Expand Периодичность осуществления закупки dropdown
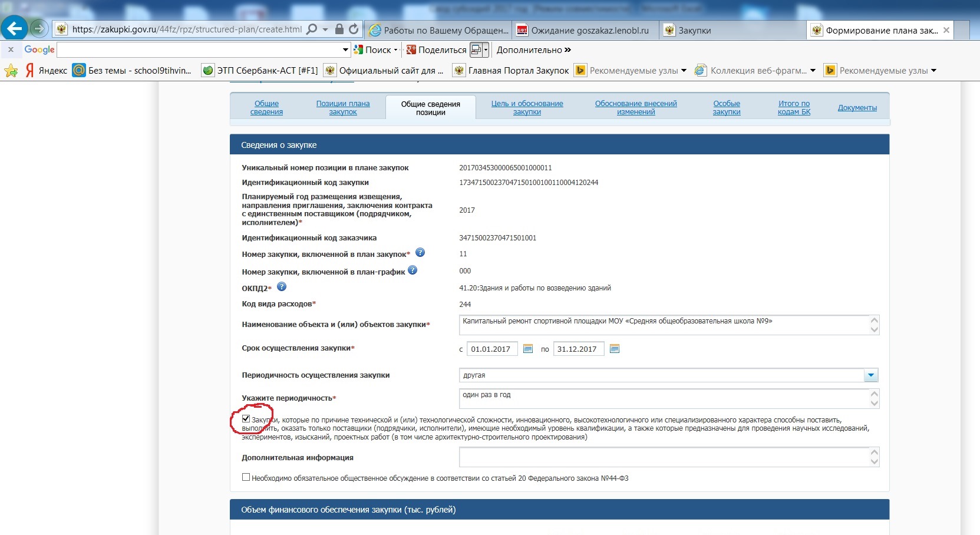Viewport: 980px width, 535px height. coord(871,375)
